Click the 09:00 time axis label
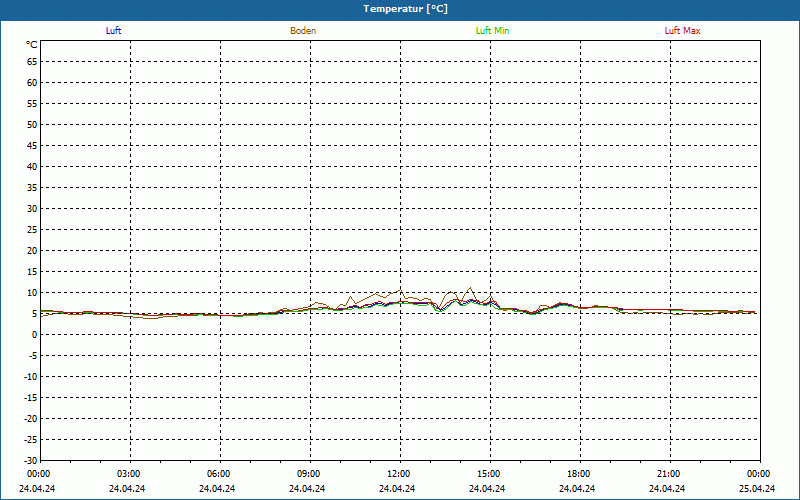Screen dimensions: 800x500 click(x=308, y=474)
